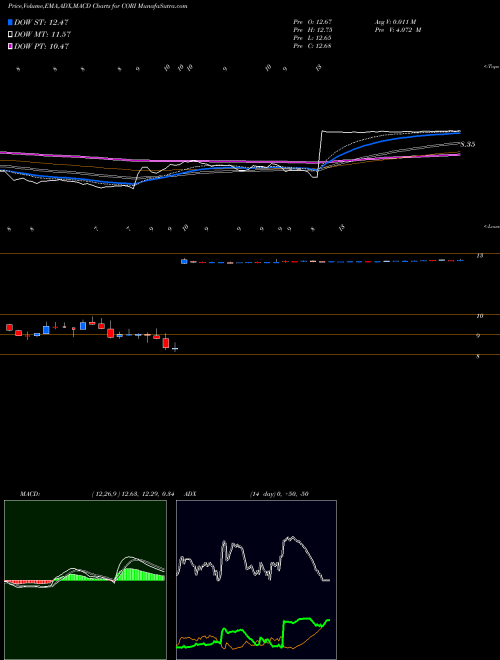The width and height of the screenshot is (500, 660).
Task: Select the 'DOW MT: 11.57' legend text
Action: point(42,35)
